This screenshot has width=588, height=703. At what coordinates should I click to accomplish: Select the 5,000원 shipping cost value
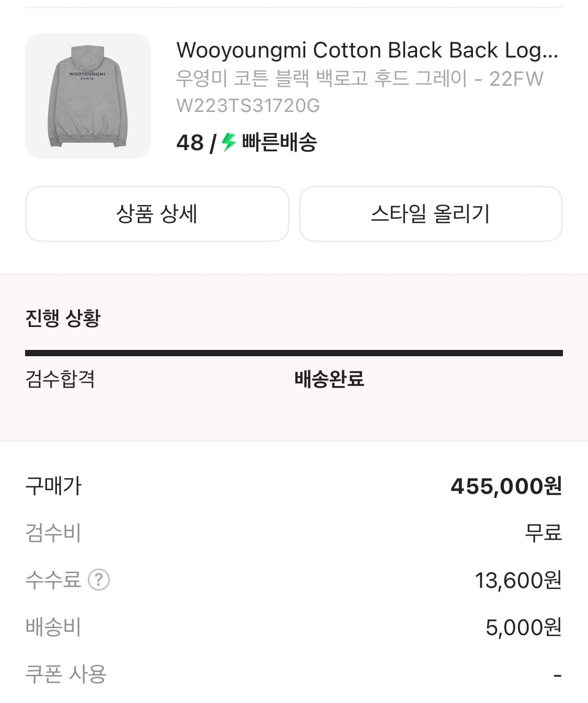pyautogui.click(x=523, y=627)
